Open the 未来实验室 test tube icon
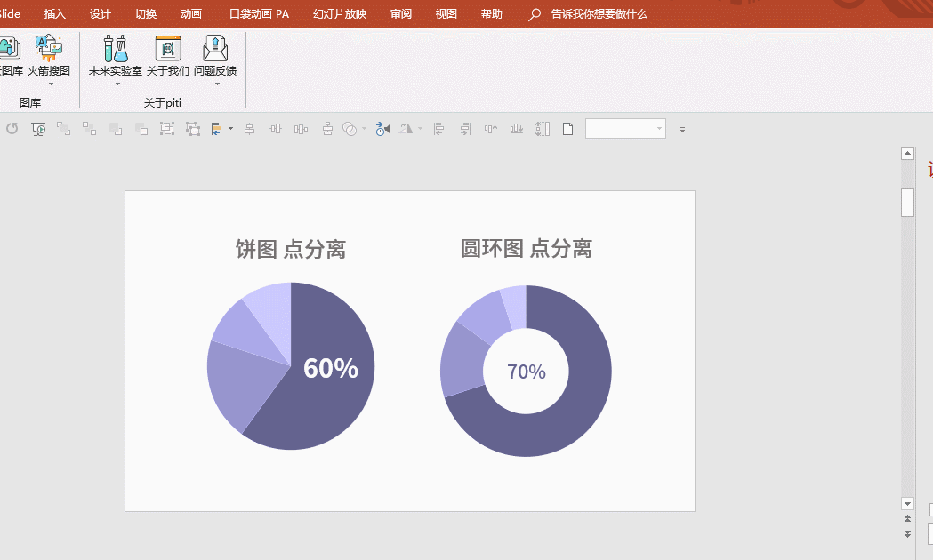This screenshot has height=560, width=933. tap(116, 48)
